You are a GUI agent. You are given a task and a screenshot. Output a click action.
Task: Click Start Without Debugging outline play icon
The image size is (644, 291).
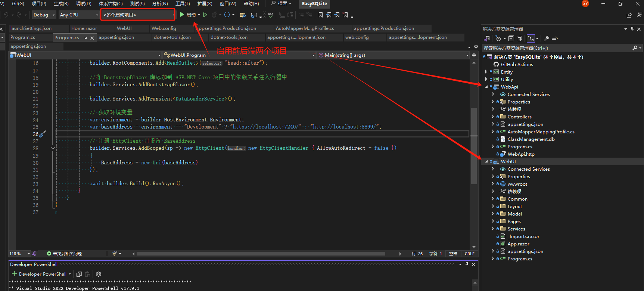[x=205, y=15]
